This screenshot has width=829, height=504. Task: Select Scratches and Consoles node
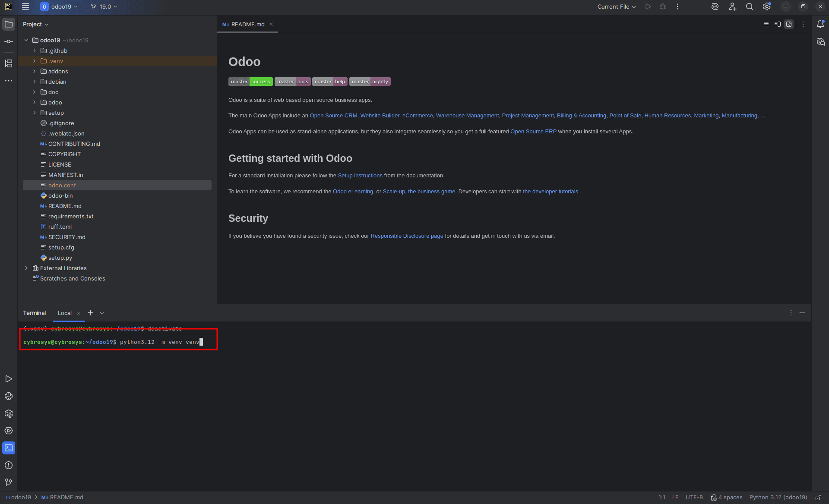tap(73, 278)
